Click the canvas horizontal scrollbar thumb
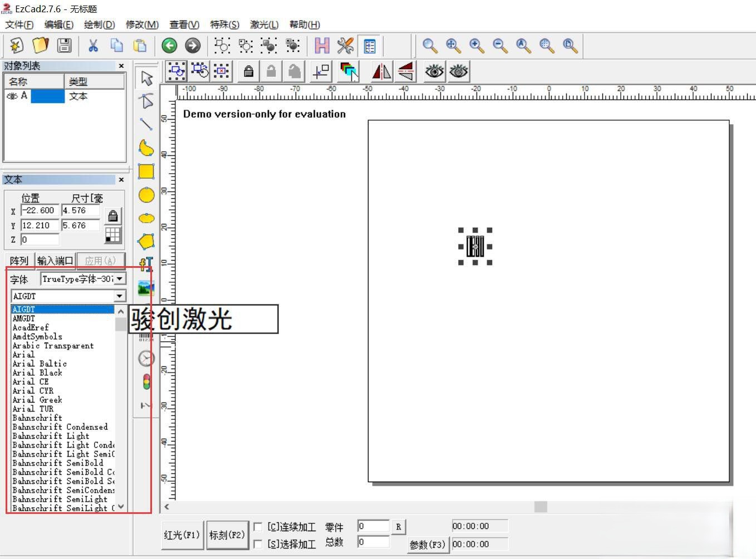 coord(541,507)
